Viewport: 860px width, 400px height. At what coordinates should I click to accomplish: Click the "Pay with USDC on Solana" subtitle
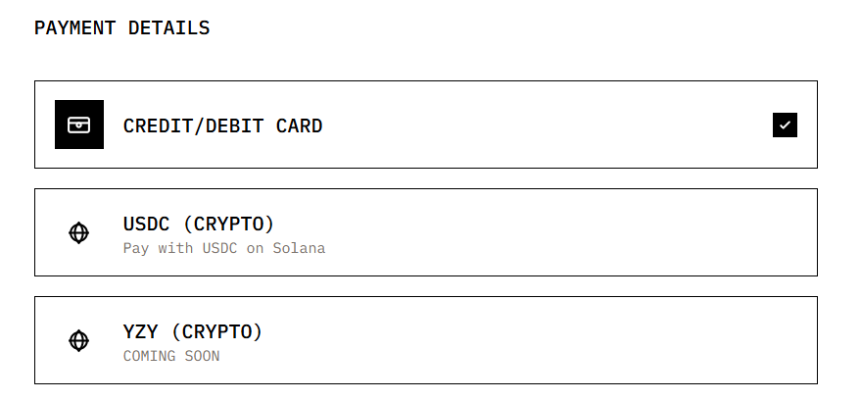tap(224, 248)
